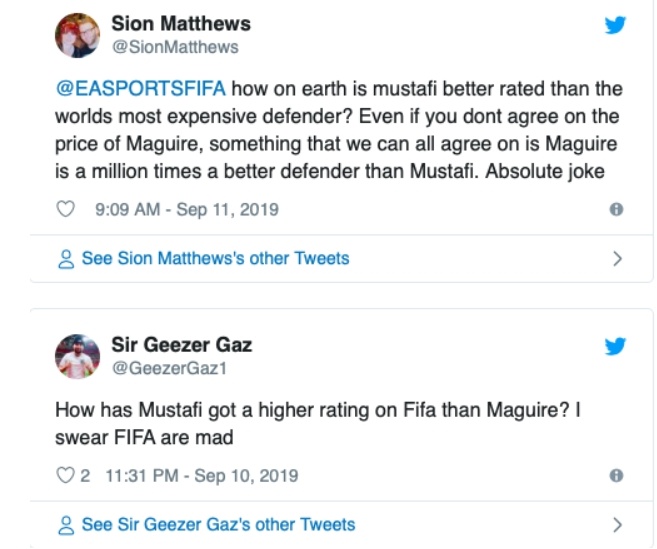Screen dimensions: 657x549
Task: Click the person icon beside Sir Geezer Gaz's other Tweets
Action: [x=67, y=525]
